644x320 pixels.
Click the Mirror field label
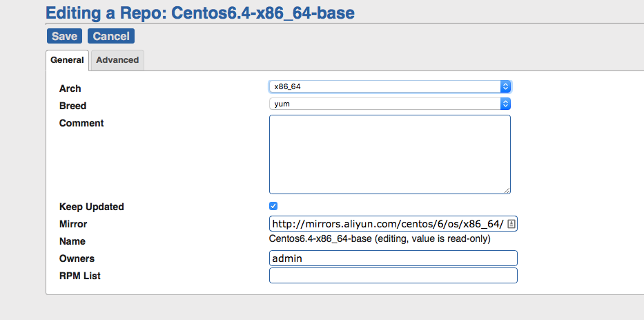coord(73,224)
